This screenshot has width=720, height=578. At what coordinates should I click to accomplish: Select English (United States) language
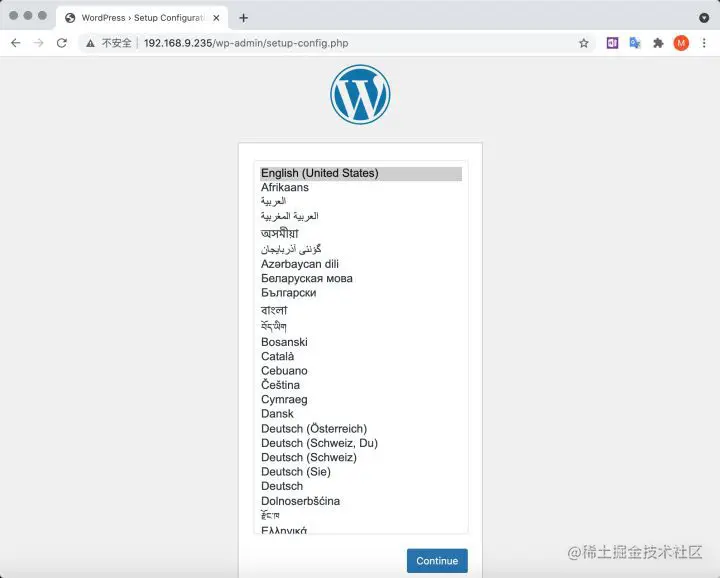coord(361,173)
